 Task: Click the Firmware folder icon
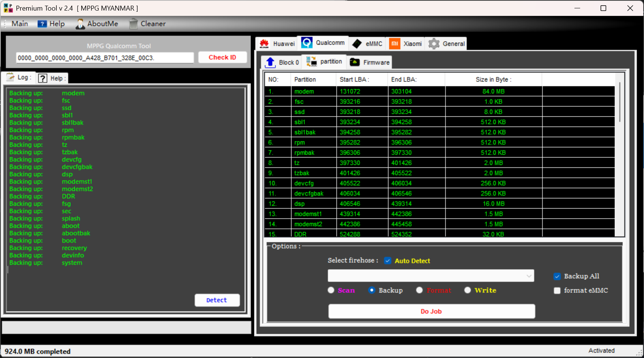click(x=355, y=62)
